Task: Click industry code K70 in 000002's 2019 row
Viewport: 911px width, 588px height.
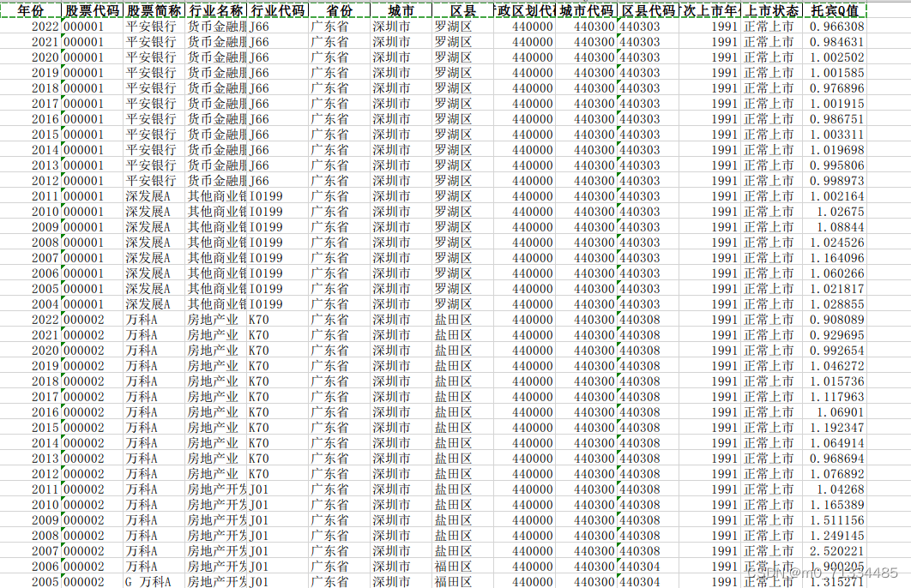Action: (x=277, y=366)
